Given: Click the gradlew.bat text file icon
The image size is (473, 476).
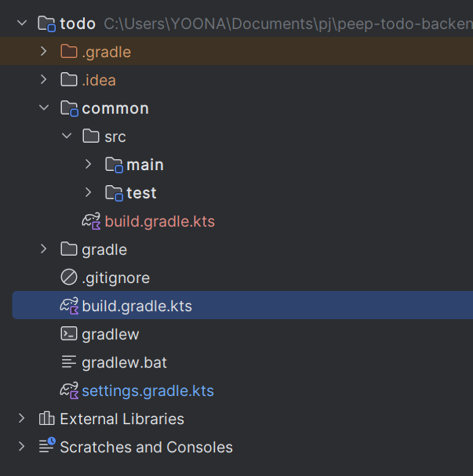Looking at the screenshot, I should (69, 362).
